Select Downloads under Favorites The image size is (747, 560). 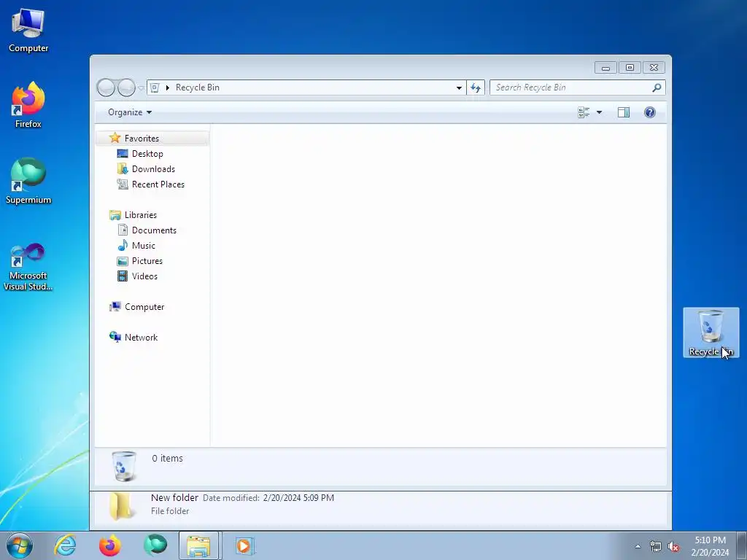click(153, 169)
